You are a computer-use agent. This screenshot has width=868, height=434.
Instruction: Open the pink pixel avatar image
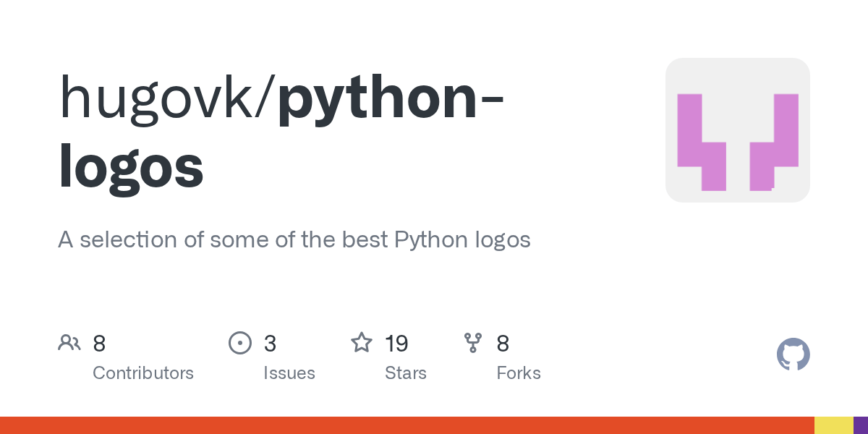738,130
